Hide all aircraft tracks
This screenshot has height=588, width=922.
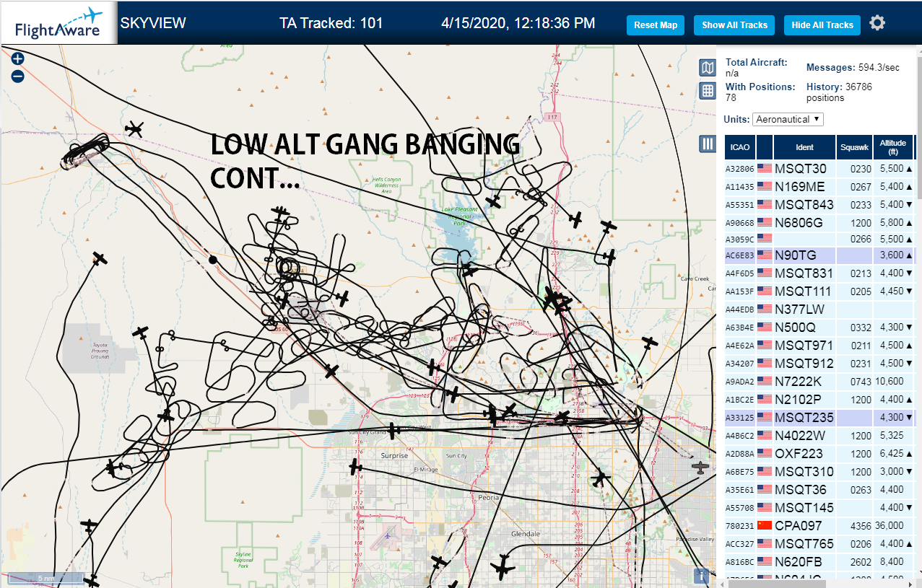pos(822,25)
